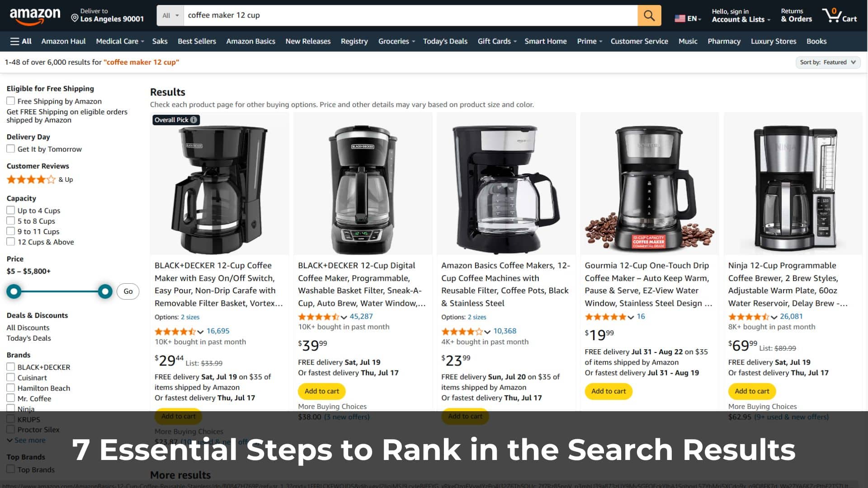The image size is (868, 488).
Task: Expand See more brands
Action: (26, 440)
